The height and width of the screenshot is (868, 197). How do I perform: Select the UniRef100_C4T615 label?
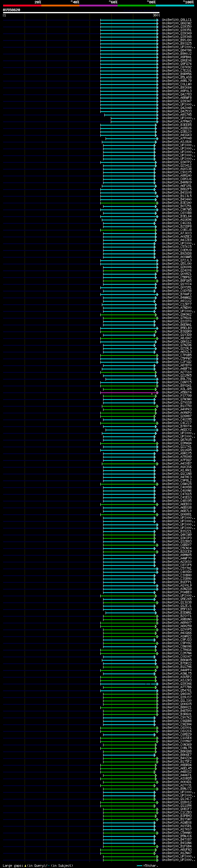(176, 494)
